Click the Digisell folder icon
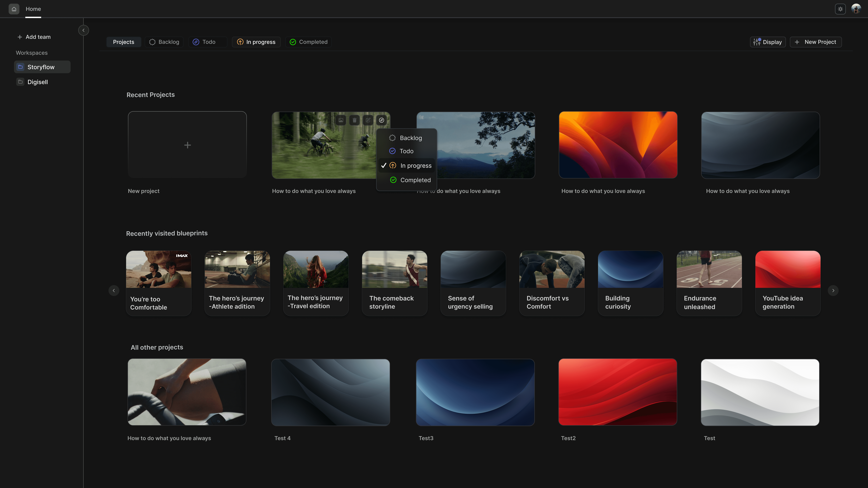The height and width of the screenshot is (488, 868). (x=20, y=82)
